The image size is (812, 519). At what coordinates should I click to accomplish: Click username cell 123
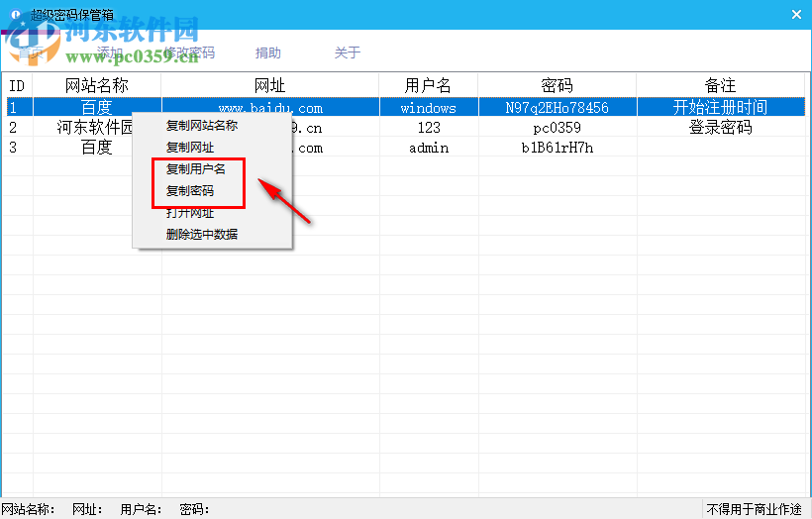coord(428,128)
